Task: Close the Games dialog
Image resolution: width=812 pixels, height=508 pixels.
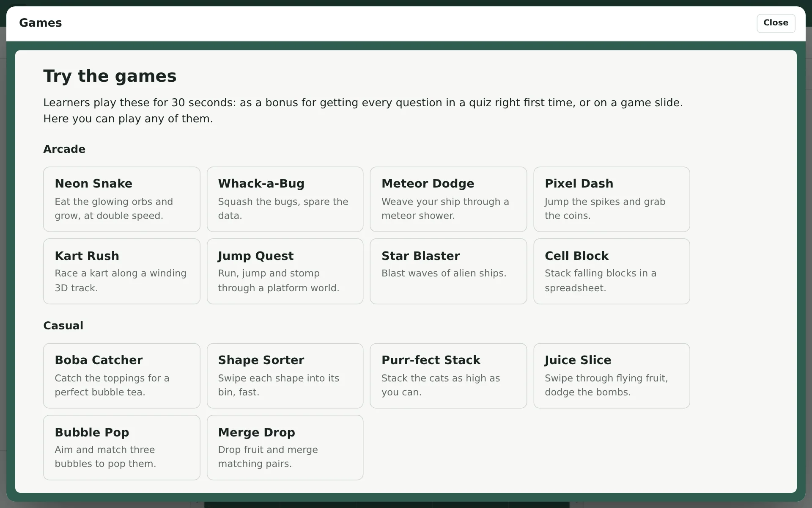Action: (x=776, y=23)
